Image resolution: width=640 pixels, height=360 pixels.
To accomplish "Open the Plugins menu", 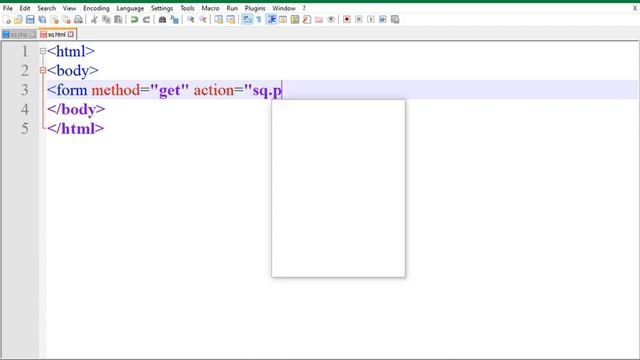I will point(255,8).
